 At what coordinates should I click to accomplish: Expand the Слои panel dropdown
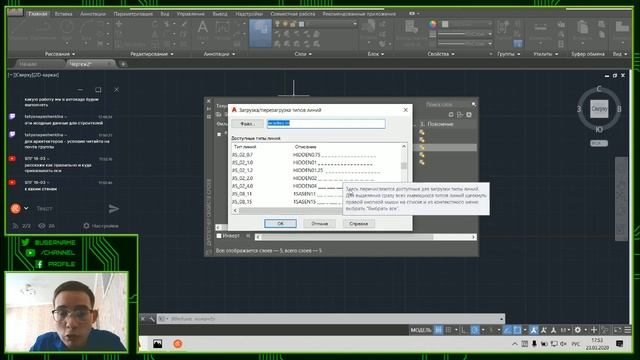[x=303, y=54]
